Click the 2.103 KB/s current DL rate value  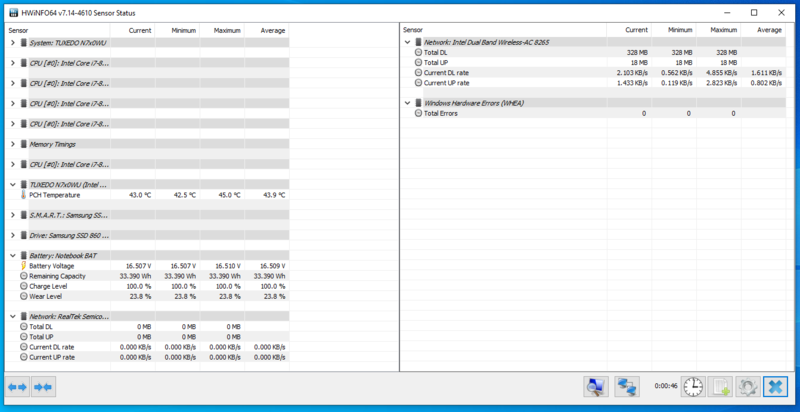click(x=632, y=72)
